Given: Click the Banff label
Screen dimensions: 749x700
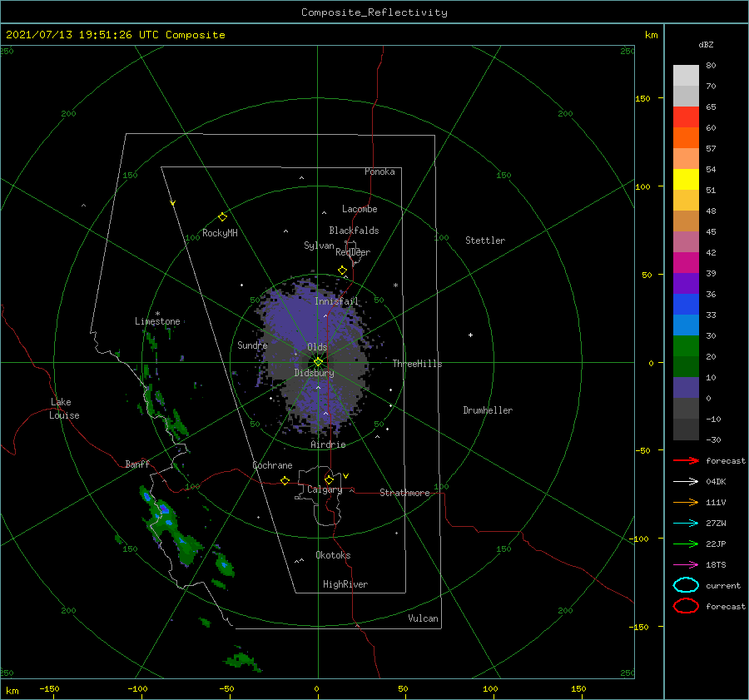Looking at the screenshot, I should (137, 464).
